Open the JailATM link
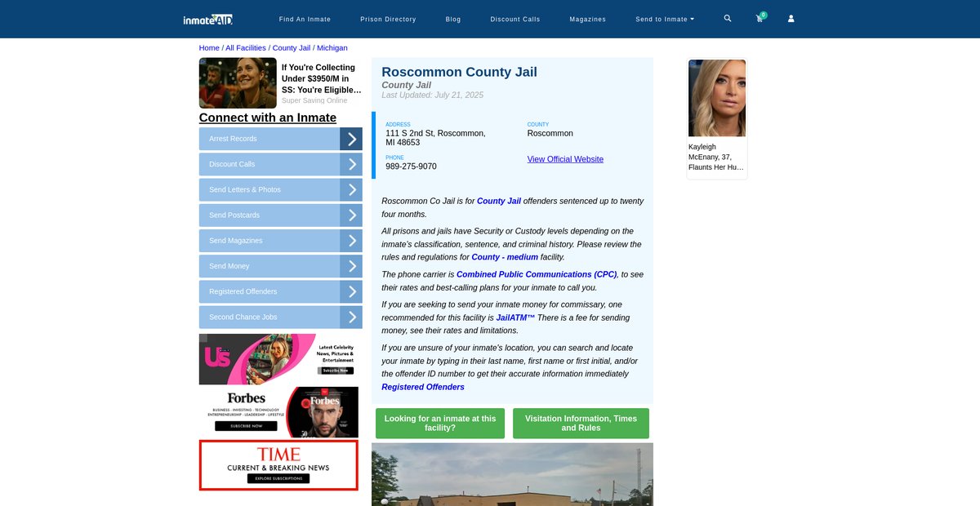Screen dimensions: 980x506 click(x=515, y=317)
